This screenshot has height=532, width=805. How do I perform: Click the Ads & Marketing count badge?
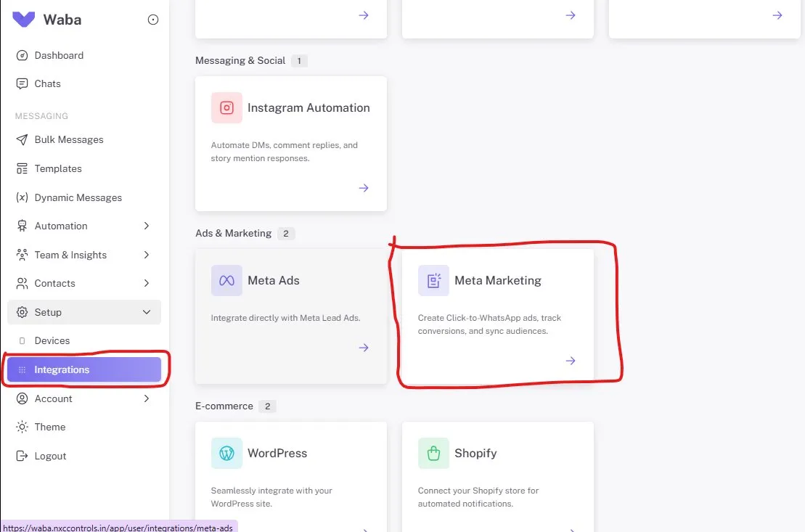pyautogui.click(x=286, y=234)
